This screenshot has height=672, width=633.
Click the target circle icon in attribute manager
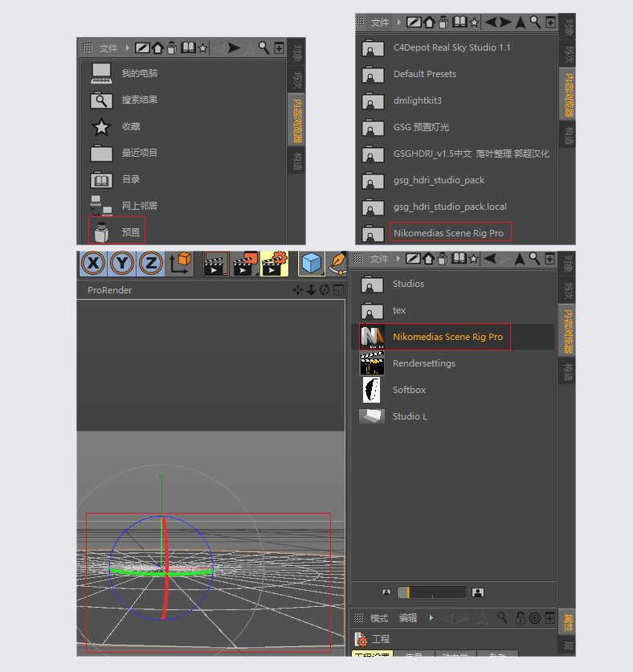(534, 618)
